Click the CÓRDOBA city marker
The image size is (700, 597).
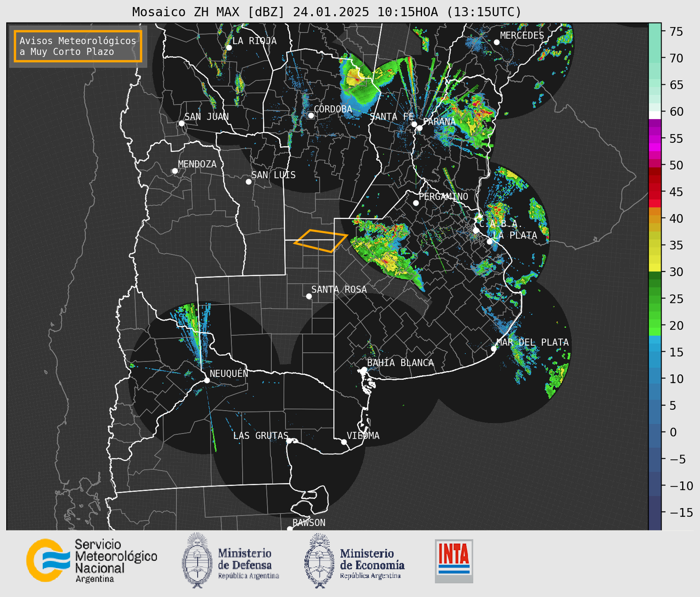click(x=311, y=115)
